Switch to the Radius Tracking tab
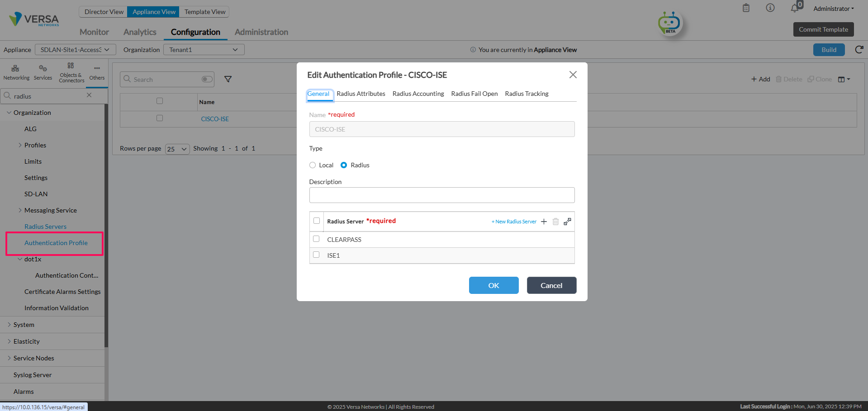 527,94
